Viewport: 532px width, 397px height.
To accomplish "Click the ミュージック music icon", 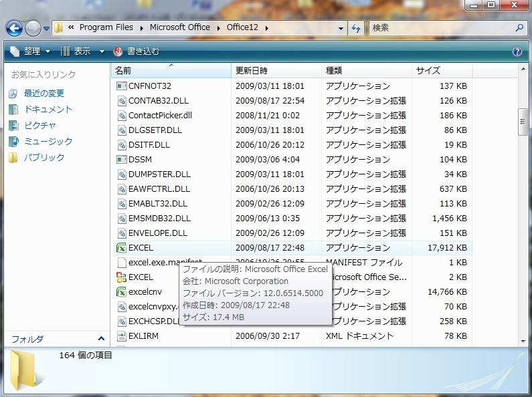I will [x=13, y=141].
